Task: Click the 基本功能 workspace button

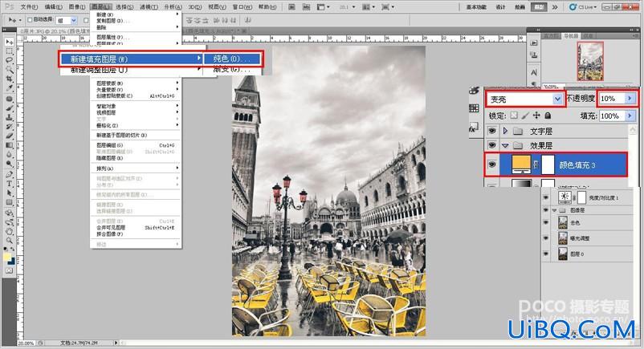Action: 476,7
